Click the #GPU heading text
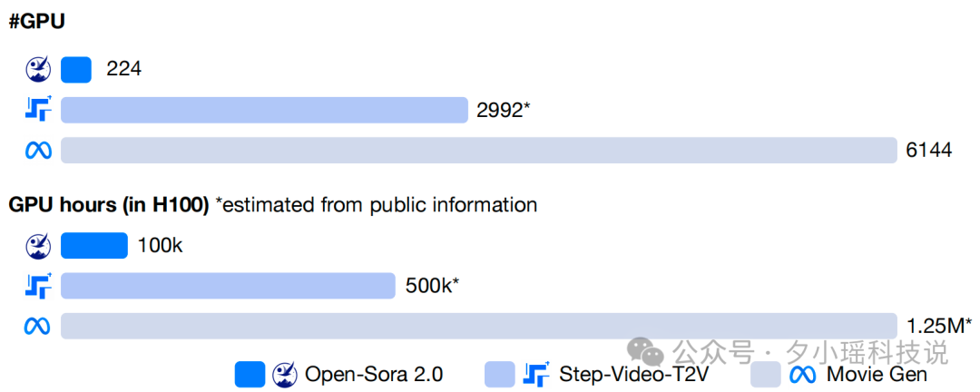Viewport: 980px width, 392px height. tap(37, 21)
